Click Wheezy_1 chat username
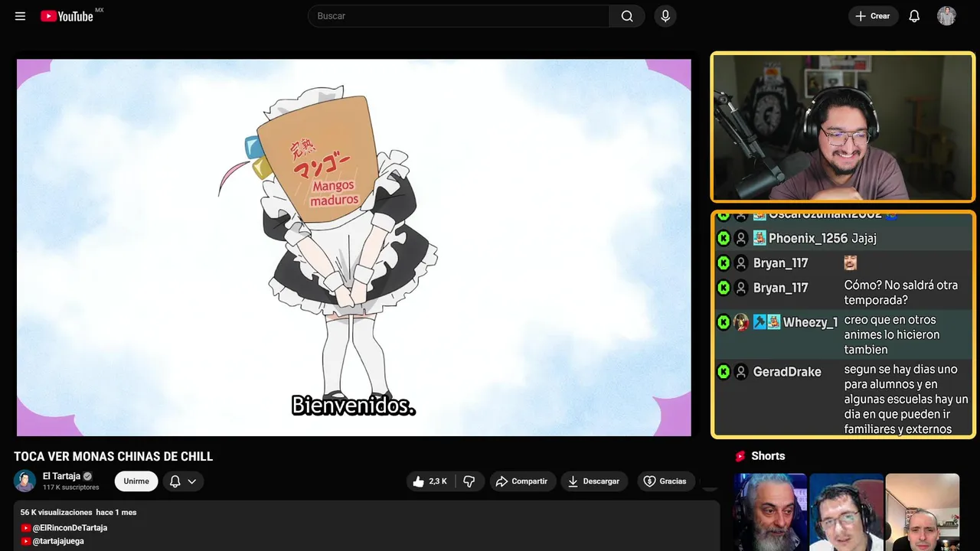The height and width of the screenshot is (551, 980). pyautogui.click(x=810, y=322)
